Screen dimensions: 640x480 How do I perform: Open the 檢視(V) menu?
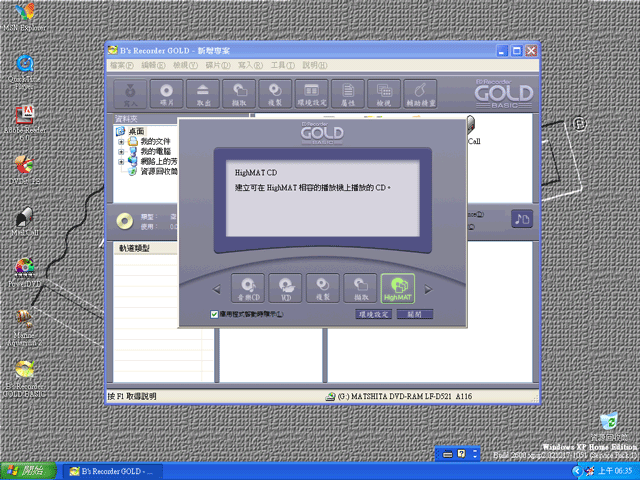[x=185, y=65]
